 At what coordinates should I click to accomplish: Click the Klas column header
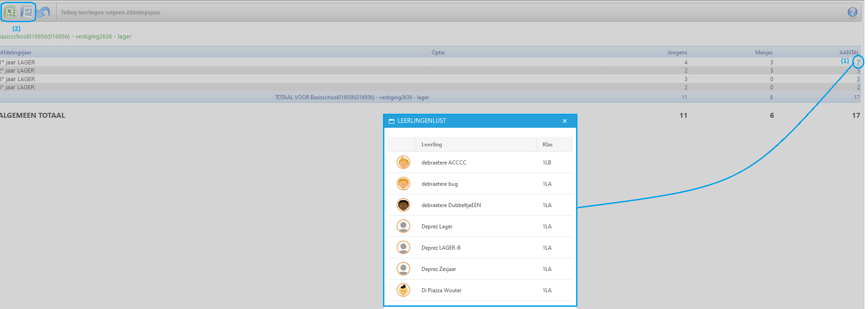tap(547, 145)
